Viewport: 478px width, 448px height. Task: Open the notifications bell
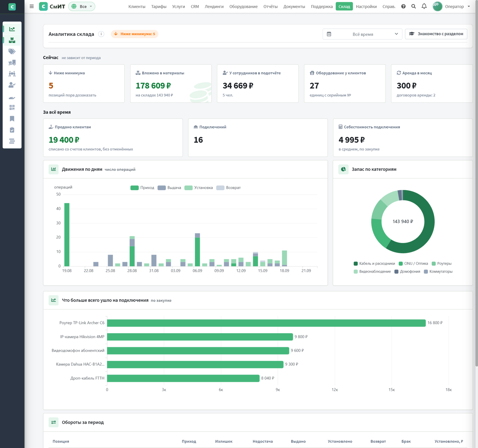coord(424,6)
